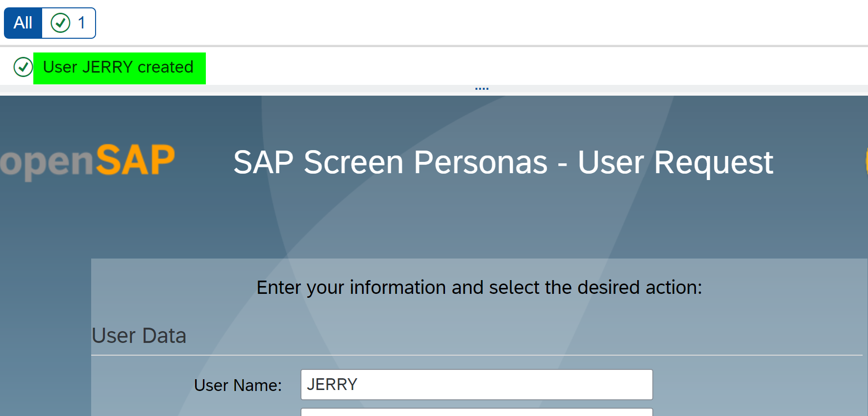The image size is (868, 416).
Task: Click the message panel resize grip dots
Action: tap(482, 89)
